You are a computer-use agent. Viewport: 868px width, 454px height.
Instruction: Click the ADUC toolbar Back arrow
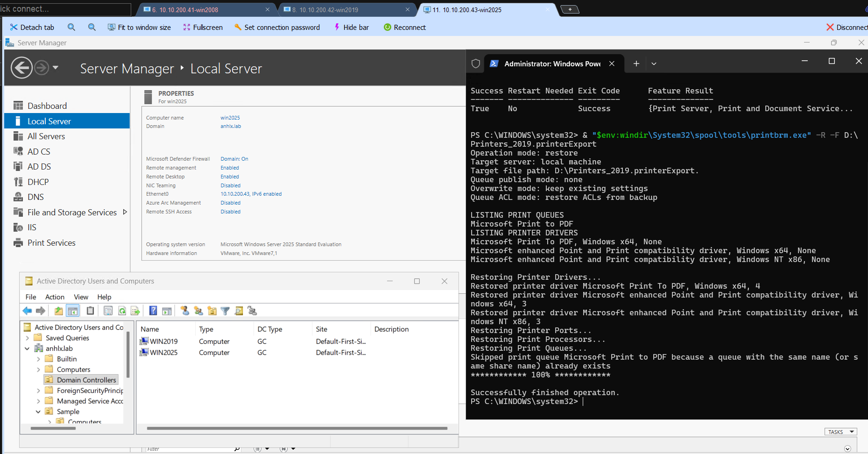tap(28, 311)
